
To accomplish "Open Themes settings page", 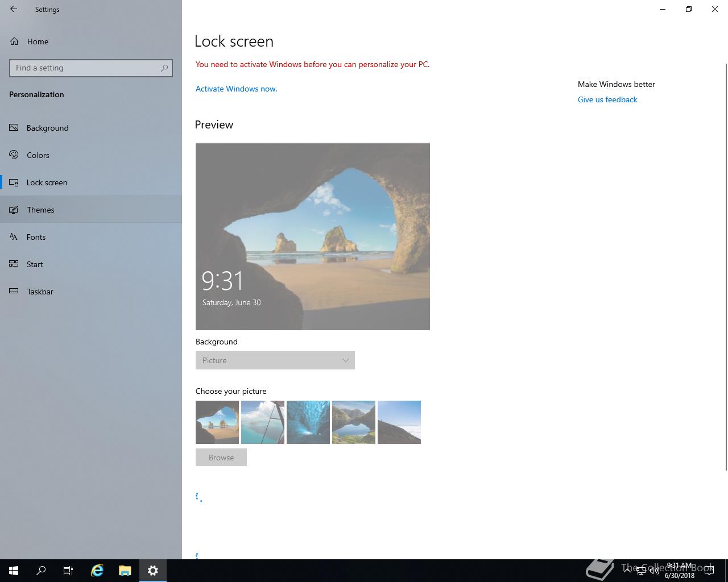I will (x=91, y=210).
